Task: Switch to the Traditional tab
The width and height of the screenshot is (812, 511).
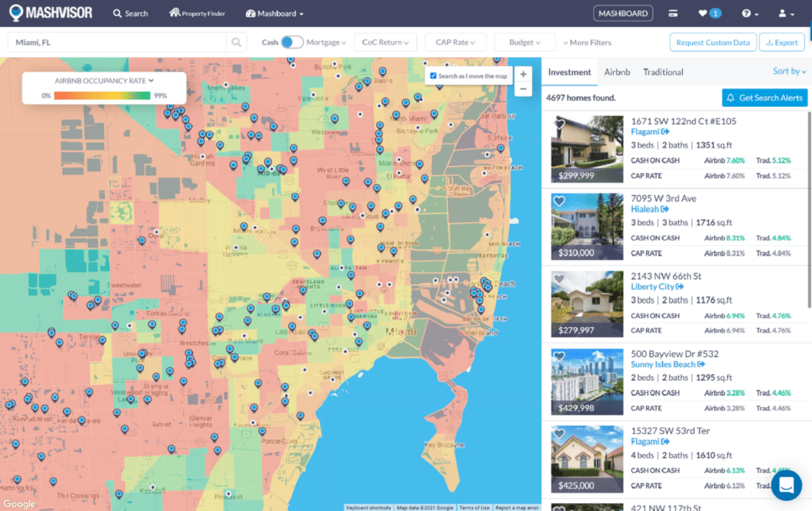Action: [663, 71]
